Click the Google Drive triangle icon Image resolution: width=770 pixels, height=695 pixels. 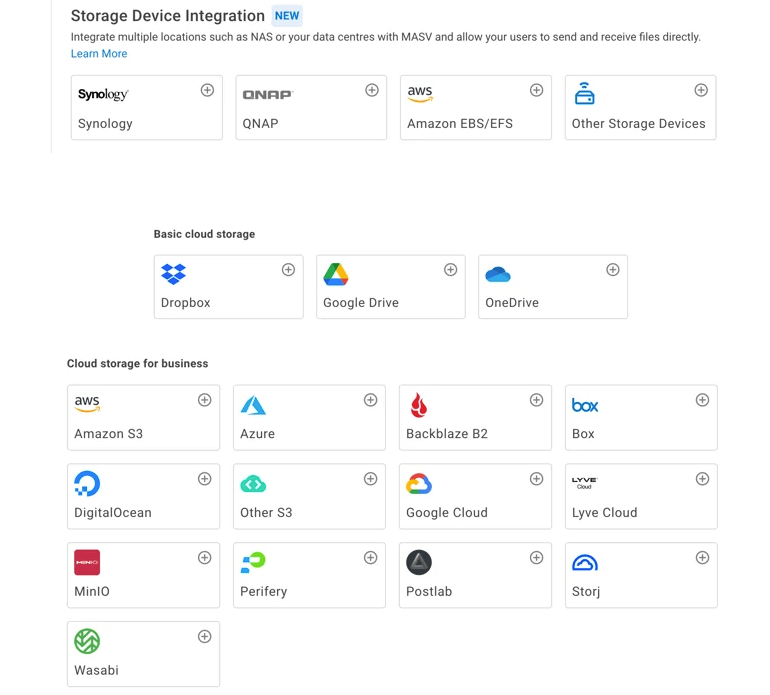336,274
